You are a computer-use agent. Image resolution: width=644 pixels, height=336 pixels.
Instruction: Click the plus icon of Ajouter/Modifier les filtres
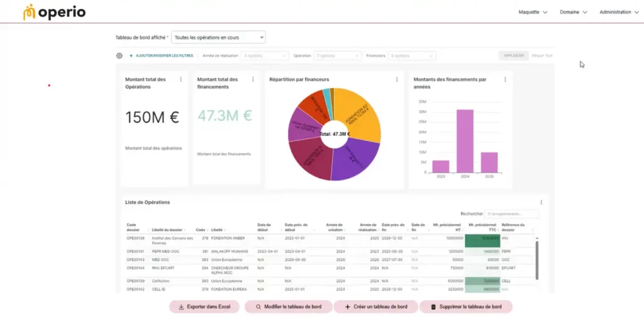click(x=131, y=55)
